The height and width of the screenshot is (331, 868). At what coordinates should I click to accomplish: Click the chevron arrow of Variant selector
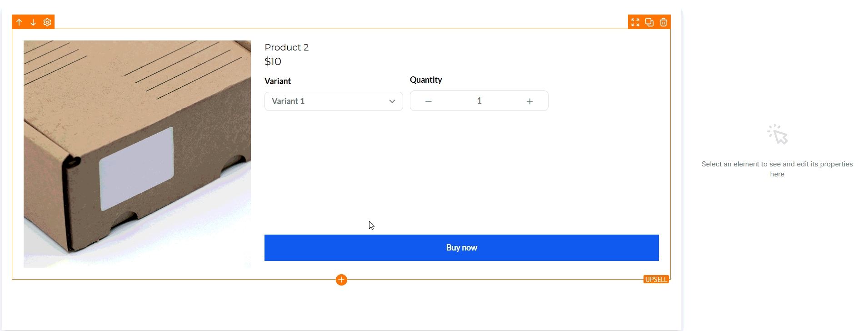pos(392,101)
